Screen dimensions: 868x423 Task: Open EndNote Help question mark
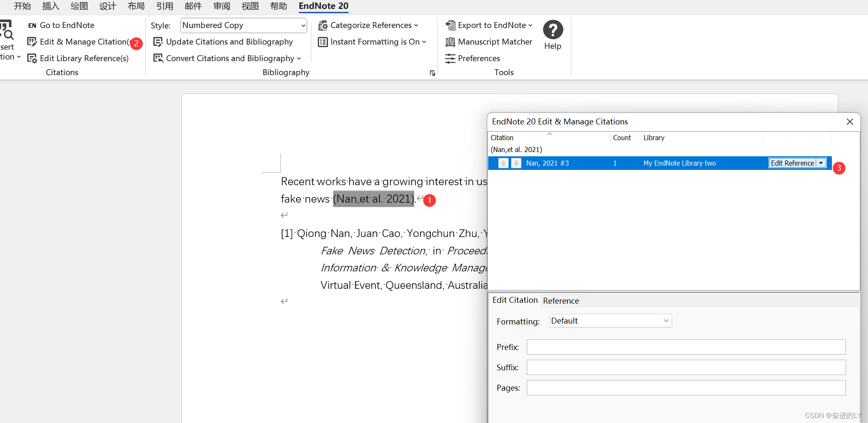(553, 30)
